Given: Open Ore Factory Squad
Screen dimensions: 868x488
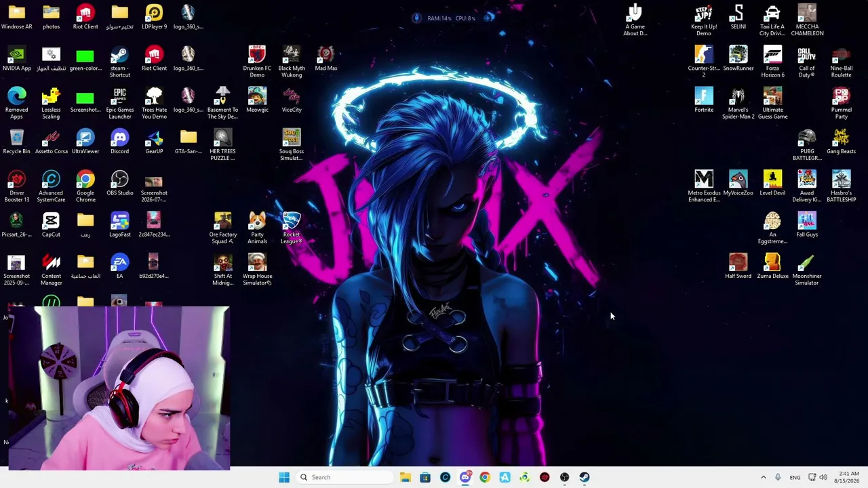Looking at the screenshot, I should (223, 228).
